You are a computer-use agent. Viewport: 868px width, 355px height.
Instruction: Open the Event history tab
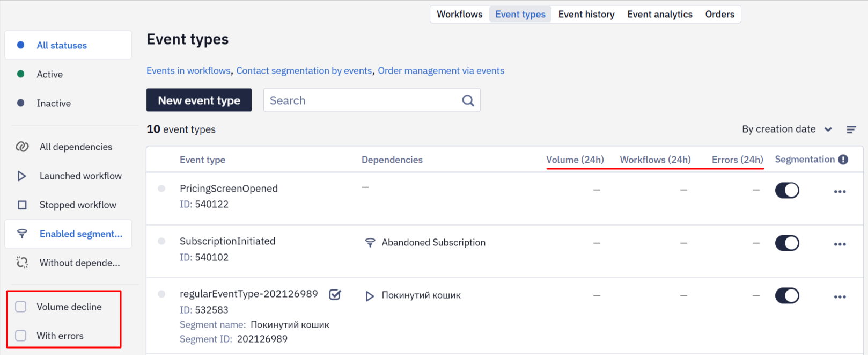click(x=586, y=14)
